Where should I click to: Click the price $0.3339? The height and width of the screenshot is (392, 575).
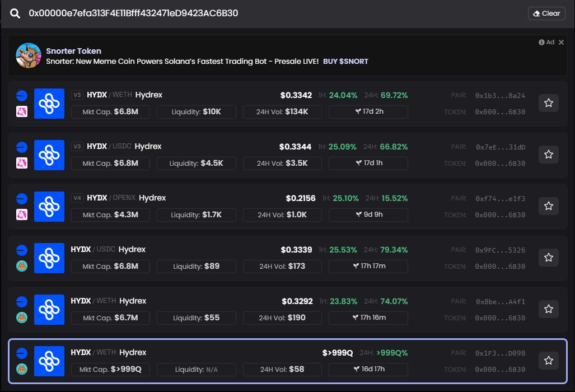[296, 250]
